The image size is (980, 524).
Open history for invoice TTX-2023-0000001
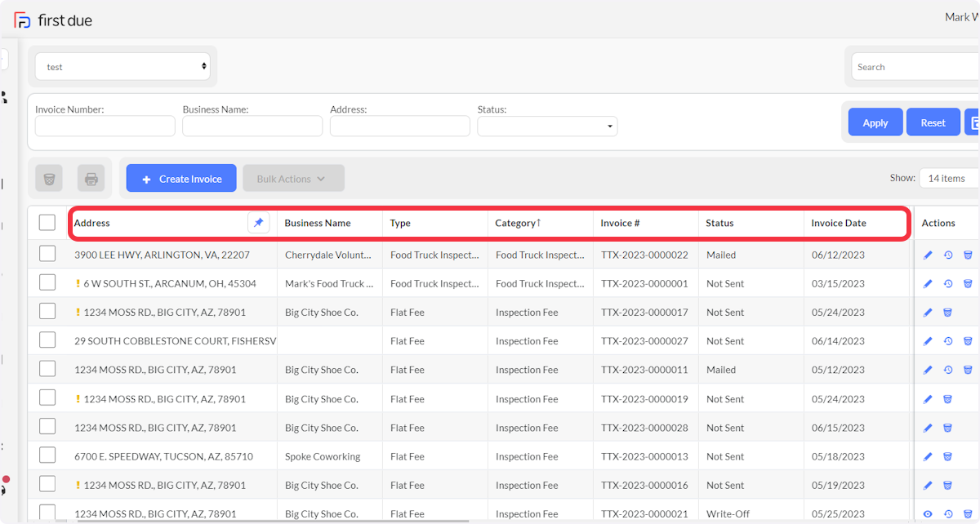948,284
